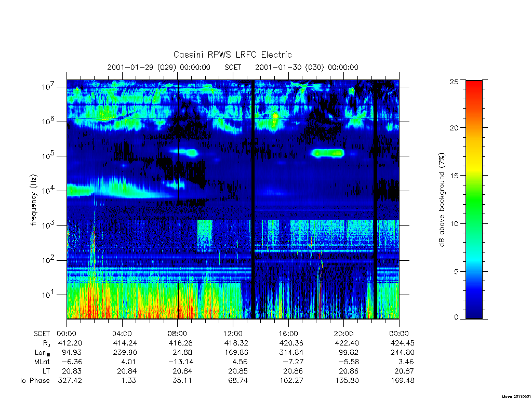Click the LT value 20.83
The width and height of the screenshot is (532, 399).
[72, 371]
